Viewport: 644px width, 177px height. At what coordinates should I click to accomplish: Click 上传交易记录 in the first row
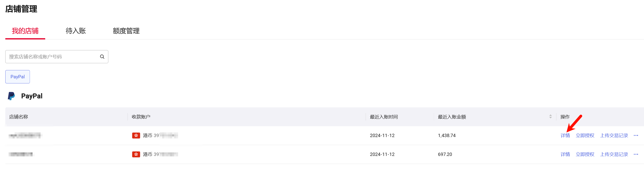coord(614,136)
